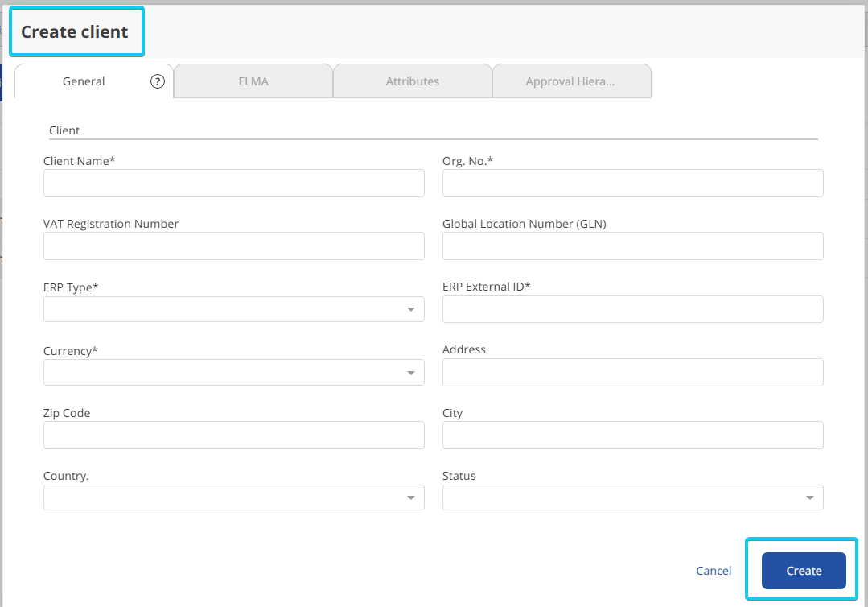Image resolution: width=868 pixels, height=607 pixels.
Task: Open the Attributes tab
Action: pos(413,81)
